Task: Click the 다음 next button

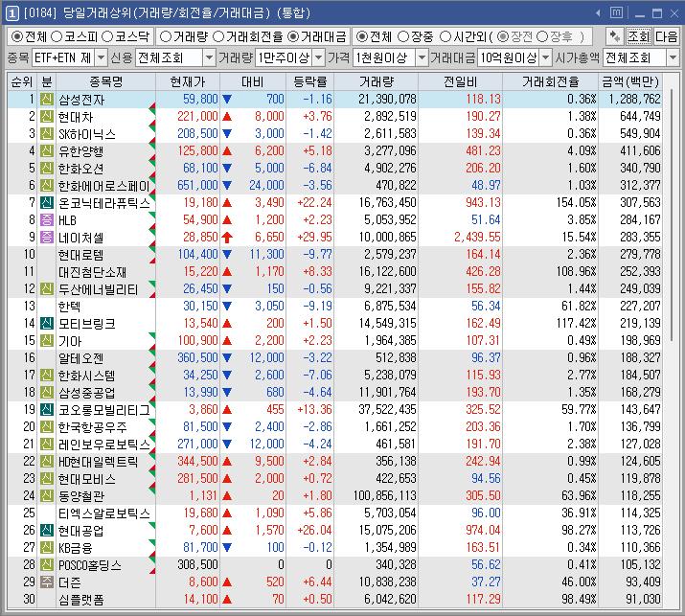Action: pyautogui.click(x=666, y=36)
